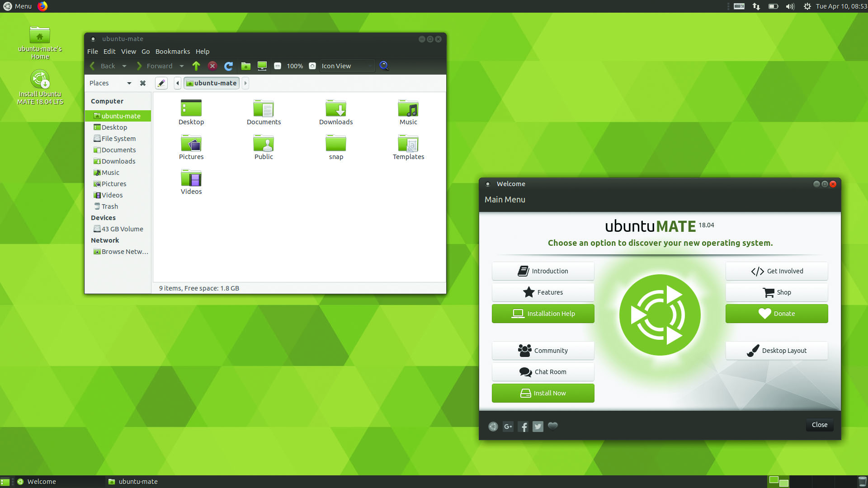This screenshot has height=488, width=868.
Task: Expand the Back history dropdown arrow
Action: 124,66
